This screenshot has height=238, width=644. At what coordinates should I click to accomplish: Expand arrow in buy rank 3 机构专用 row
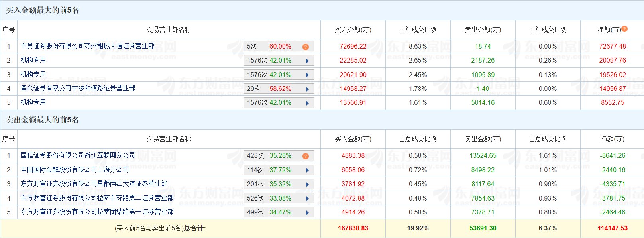click(307, 75)
